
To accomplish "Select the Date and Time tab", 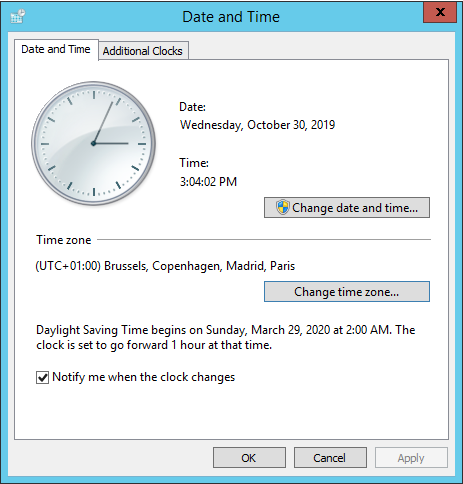I will [x=56, y=50].
